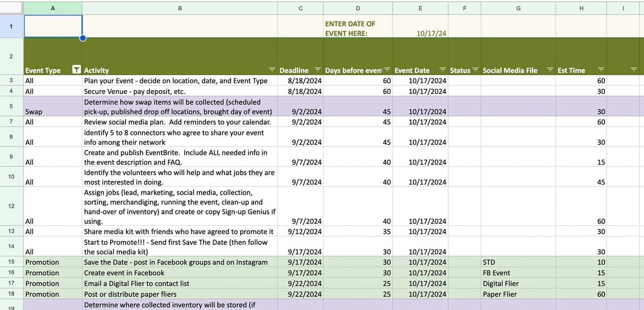Click the Days before event header cell

pyautogui.click(x=358, y=56)
